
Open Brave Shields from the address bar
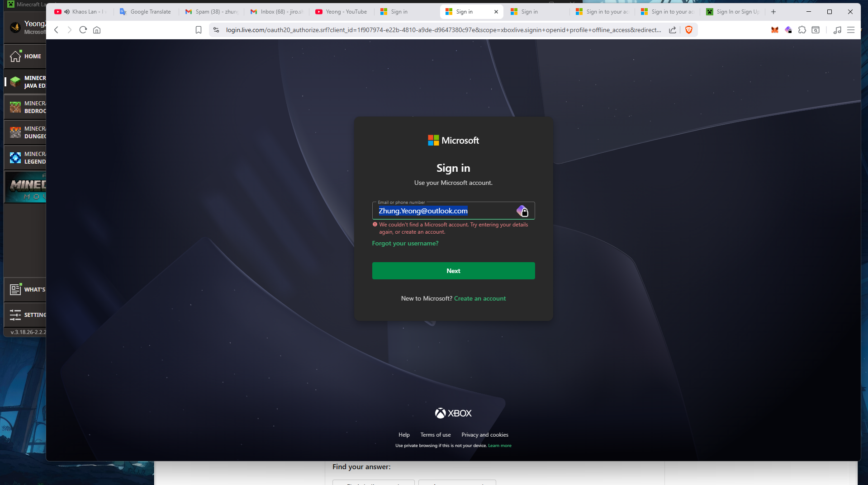pyautogui.click(x=689, y=30)
